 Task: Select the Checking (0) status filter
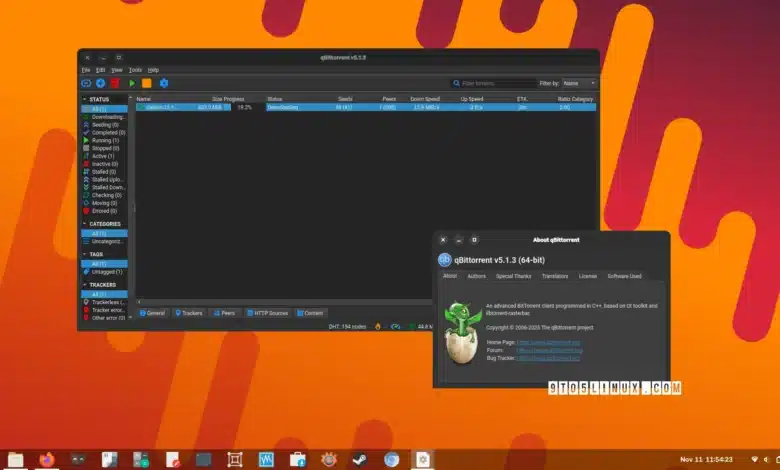click(x=104, y=195)
